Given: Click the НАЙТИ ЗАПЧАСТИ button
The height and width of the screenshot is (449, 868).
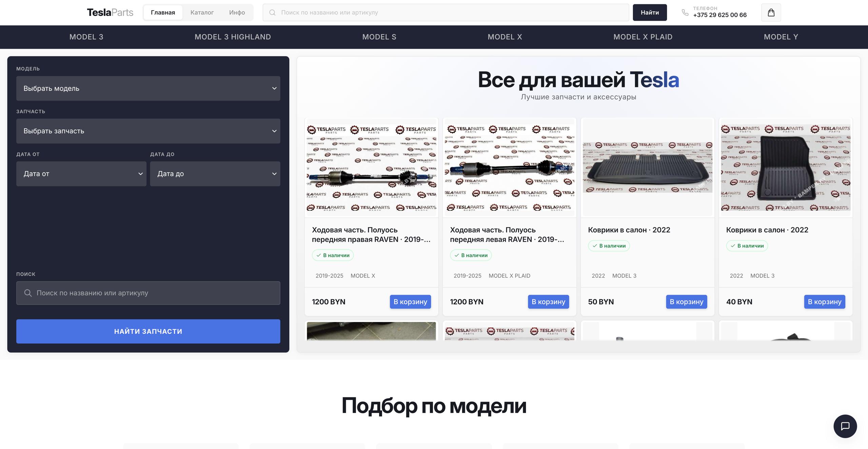Looking at the screenshot, I should tap(148, 331).
